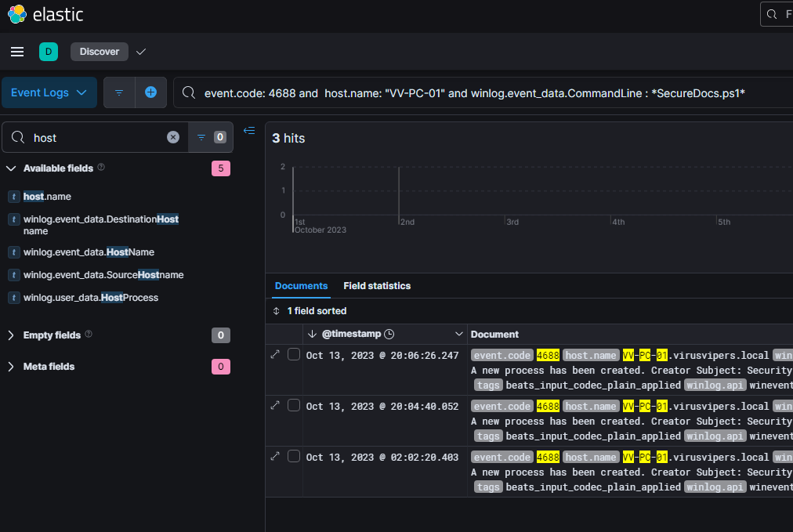Image resolution: width=793 pixels, height=532 pixels.
Task: Expand the 20:06:26.247 document row
Action: pos(275,355)
